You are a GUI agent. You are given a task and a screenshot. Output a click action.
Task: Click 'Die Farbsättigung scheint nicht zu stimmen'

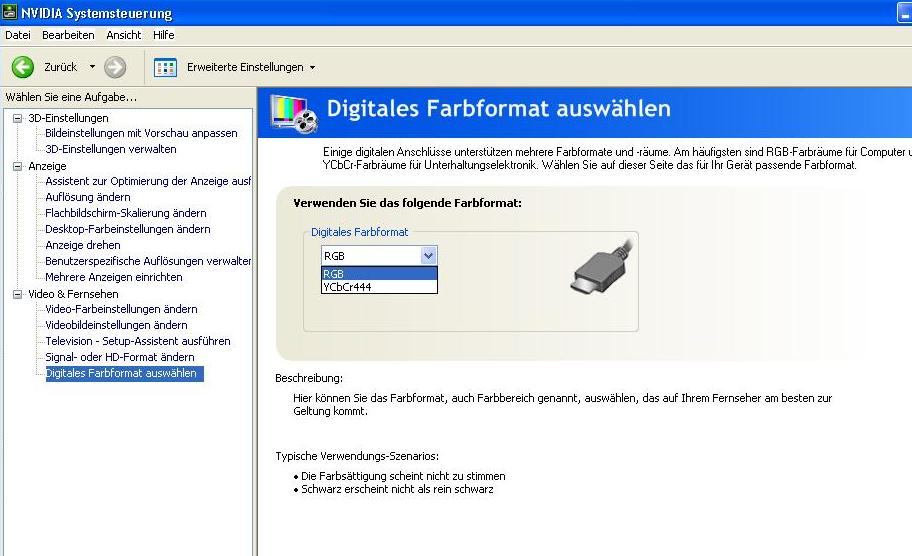[403, 476]
